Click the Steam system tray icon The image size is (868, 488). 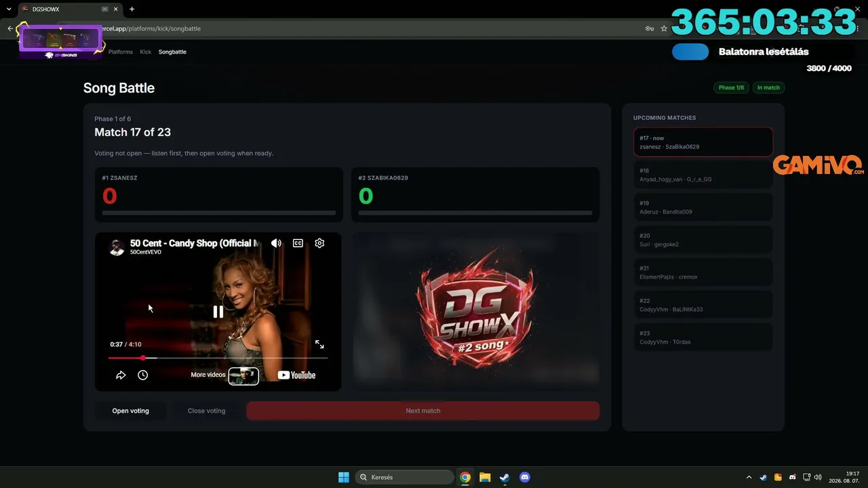pyautogui.click(x=764, y=477)
